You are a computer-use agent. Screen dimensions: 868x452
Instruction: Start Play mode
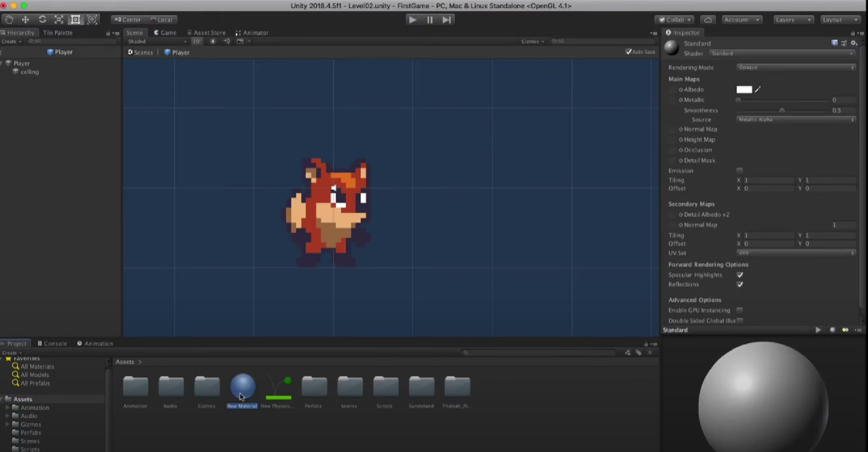tap(413, 20)
